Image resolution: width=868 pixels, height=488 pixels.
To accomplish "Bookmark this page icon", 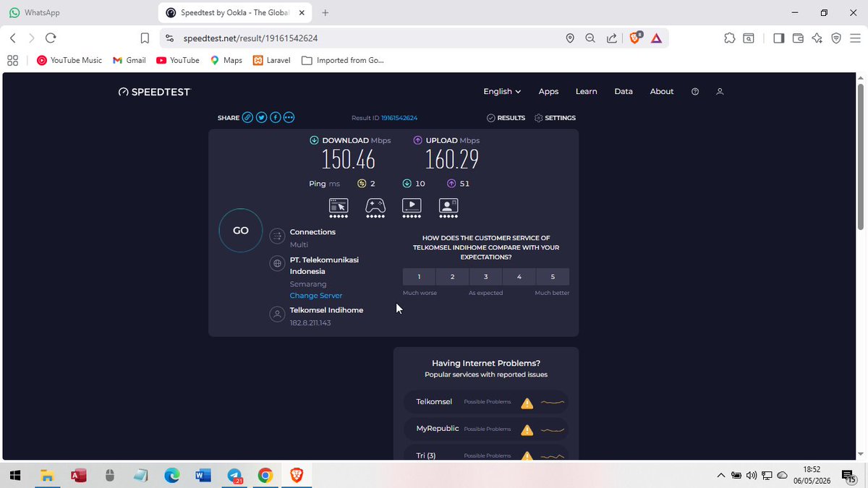I will click(x=145, y=38).
